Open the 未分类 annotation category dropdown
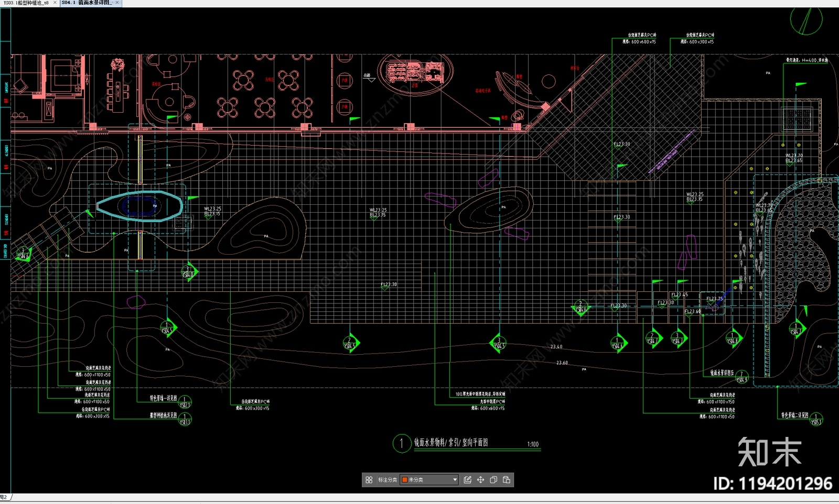This screenshot has height=504, width=839. (x=429, y=480)
